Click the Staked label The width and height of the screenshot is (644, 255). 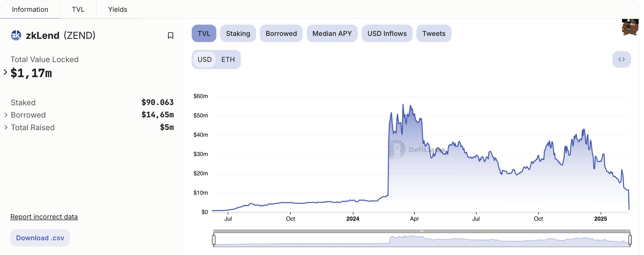23,103
